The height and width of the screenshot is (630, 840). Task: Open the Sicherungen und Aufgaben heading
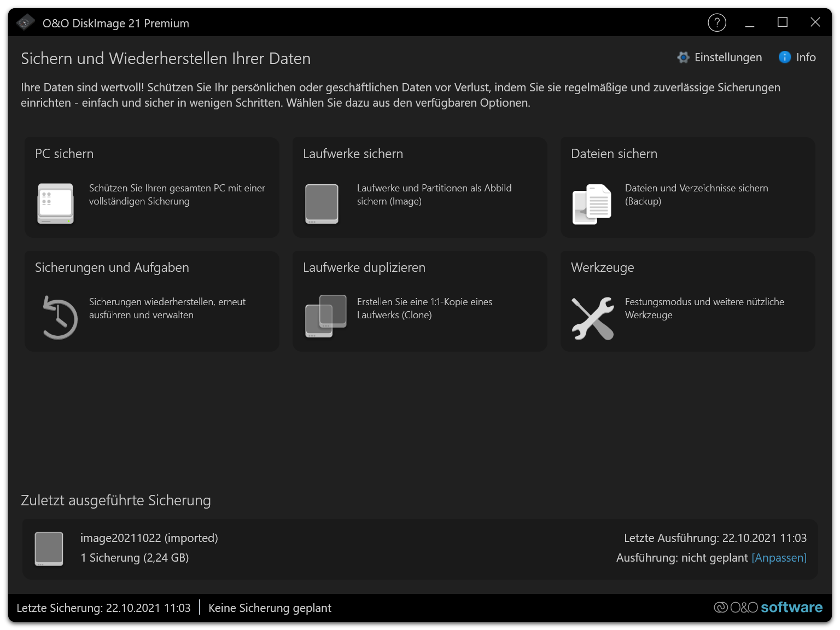point(112,267)
